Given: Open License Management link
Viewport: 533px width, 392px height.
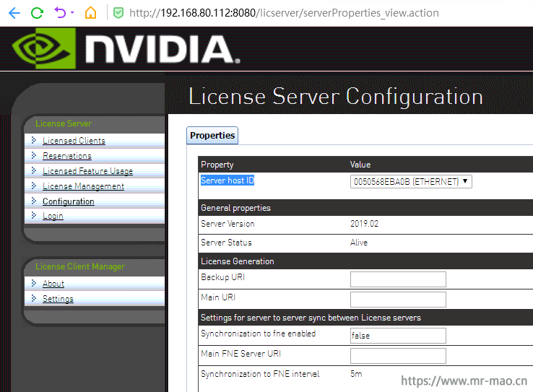Looking at the screenshot, I should point(83,186).
